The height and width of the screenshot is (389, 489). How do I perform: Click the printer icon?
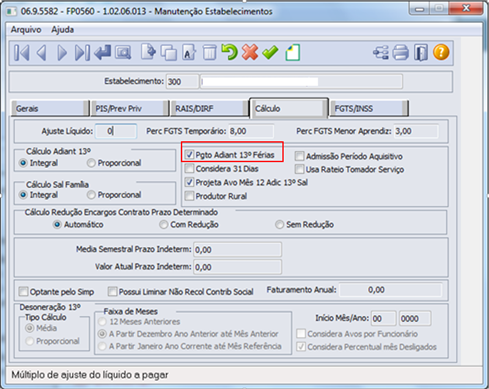(400, 53)
